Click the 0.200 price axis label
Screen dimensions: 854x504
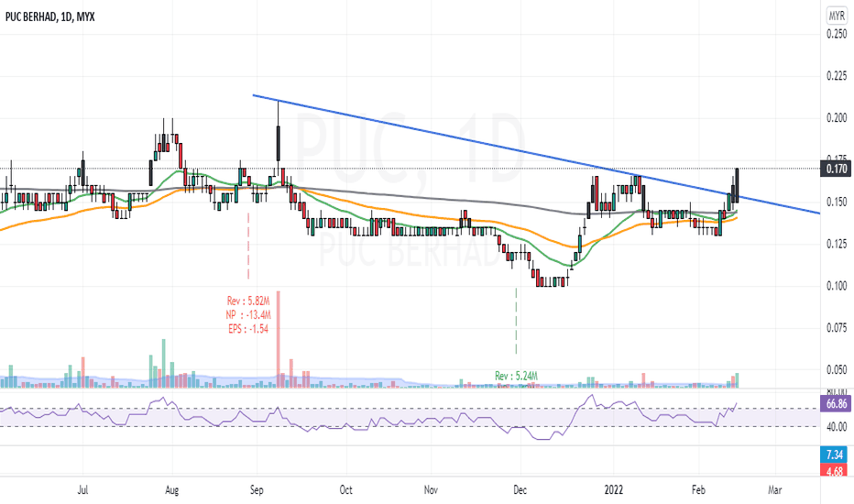837,117
